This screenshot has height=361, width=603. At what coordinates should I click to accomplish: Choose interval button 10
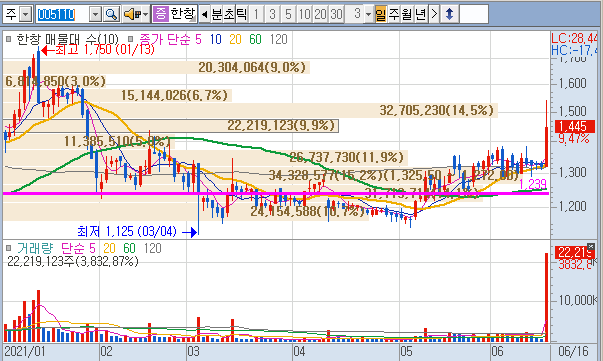point(305,14)
